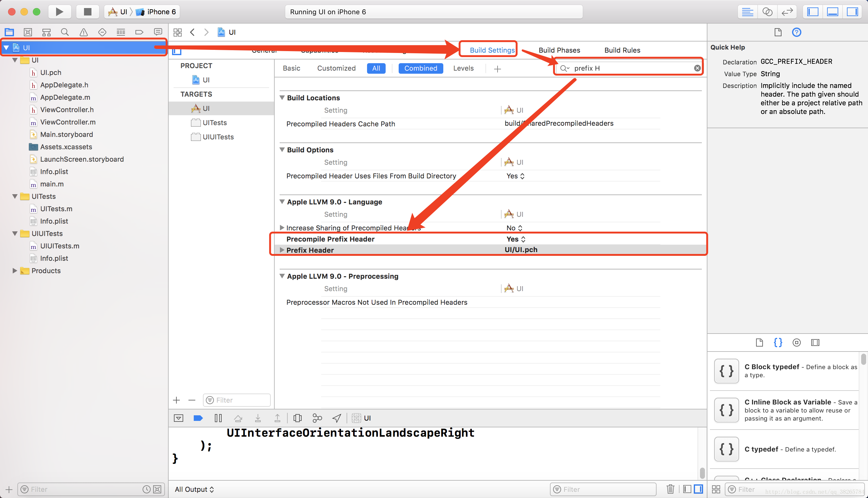Show the Code Snippet library
Viewport: 868px width, 498px height.
(778, 343)
